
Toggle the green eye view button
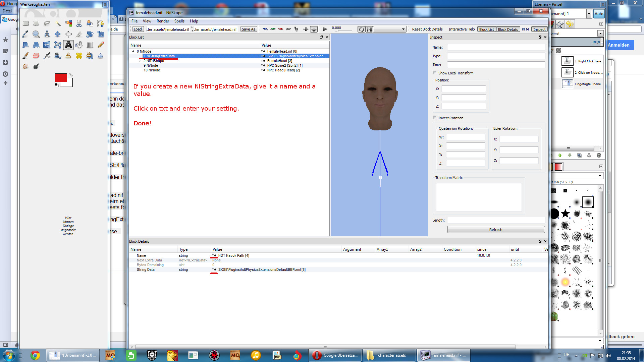click(273, 29)
